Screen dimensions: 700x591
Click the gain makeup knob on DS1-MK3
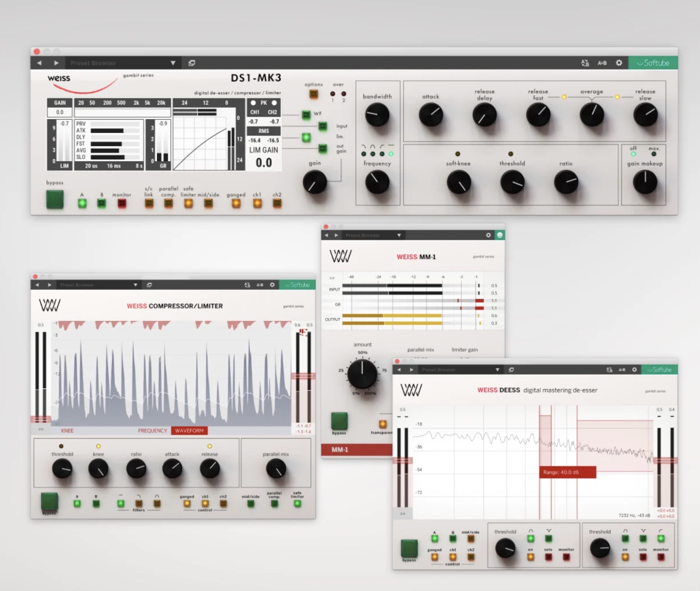(645, 182)
